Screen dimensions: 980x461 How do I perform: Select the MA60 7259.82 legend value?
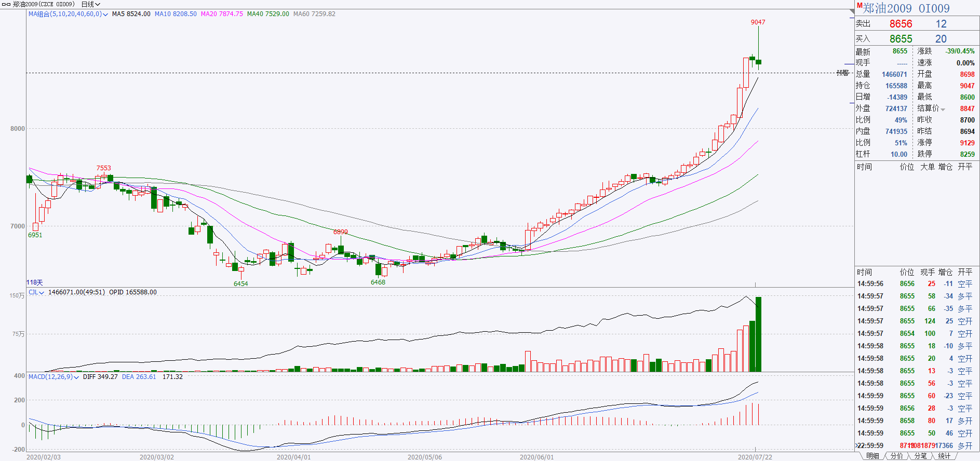coord(314,14)
